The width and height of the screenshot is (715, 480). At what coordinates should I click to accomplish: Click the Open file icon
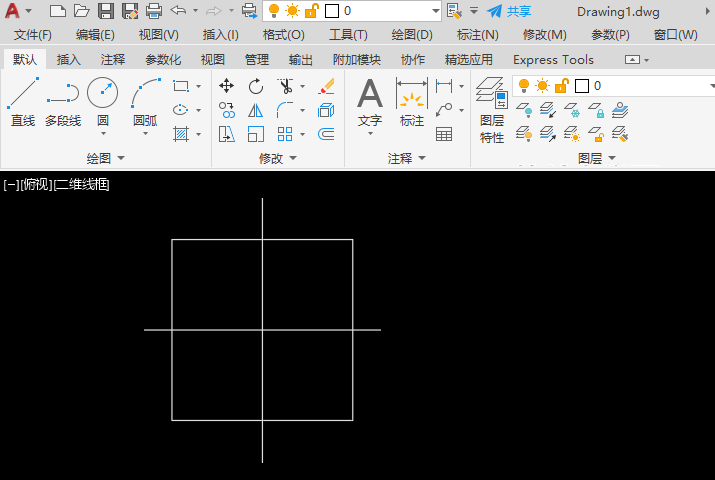(82, 11)
